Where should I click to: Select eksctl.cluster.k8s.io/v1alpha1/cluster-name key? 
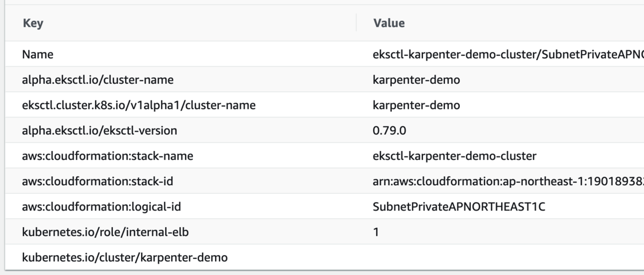pyautogui.click(x=138, y=105)
